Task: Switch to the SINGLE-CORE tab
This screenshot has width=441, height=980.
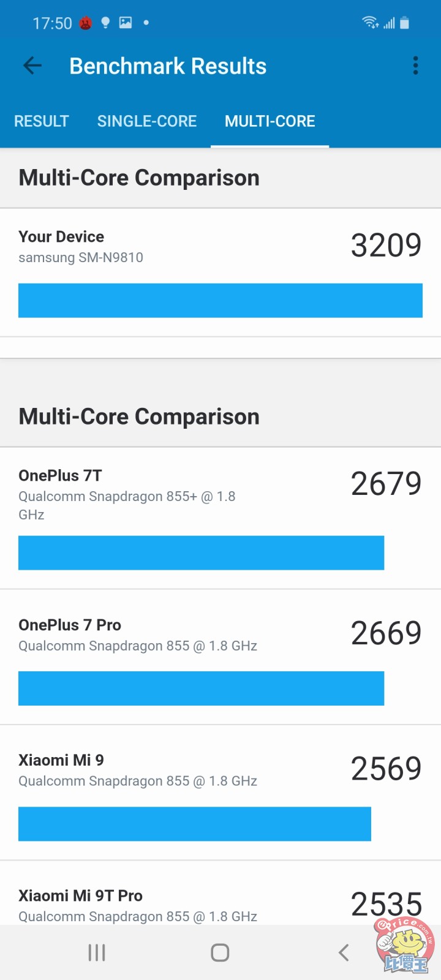Action: pyautogui.click(x=147, y=121)
